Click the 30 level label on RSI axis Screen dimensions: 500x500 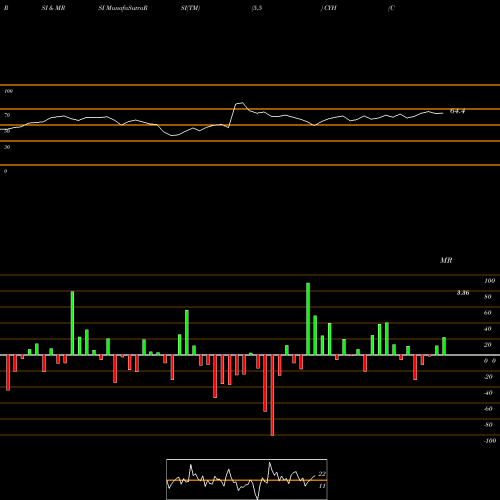point(7,147)
